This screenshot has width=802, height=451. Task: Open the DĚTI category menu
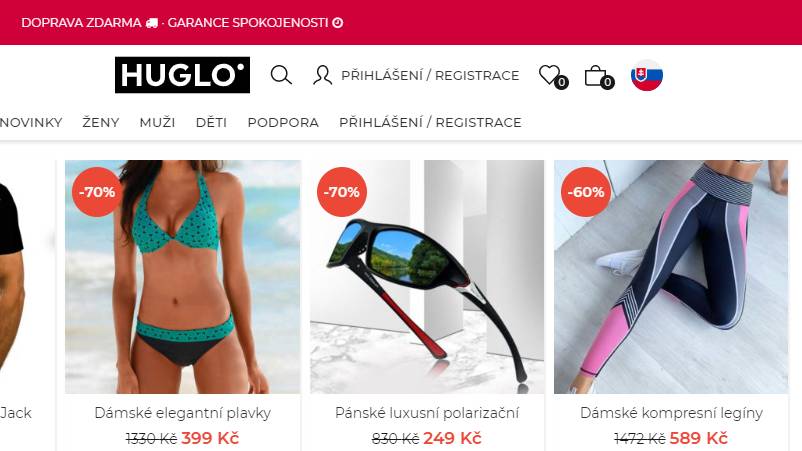211,122
